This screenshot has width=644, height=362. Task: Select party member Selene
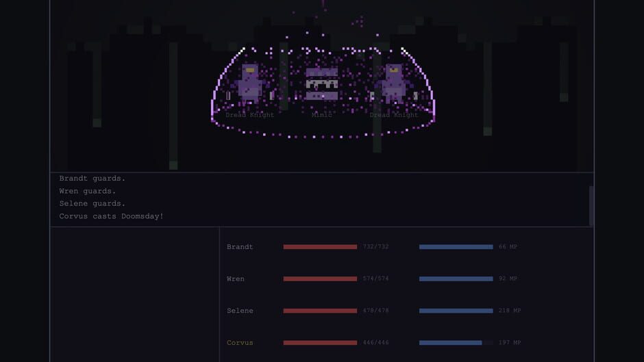coord(240,311)
